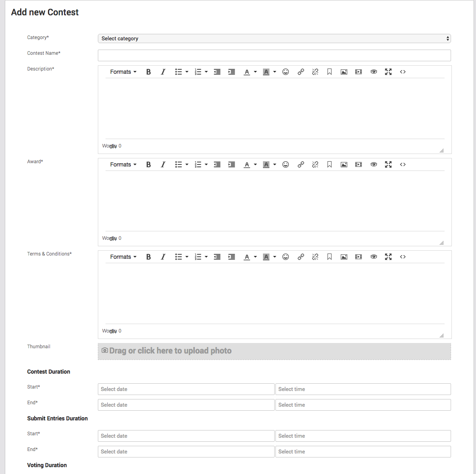This screenshot has height=474, width=476.
Task: Open the Formats menu in the Description editor
Action: (x=123, y=72)
